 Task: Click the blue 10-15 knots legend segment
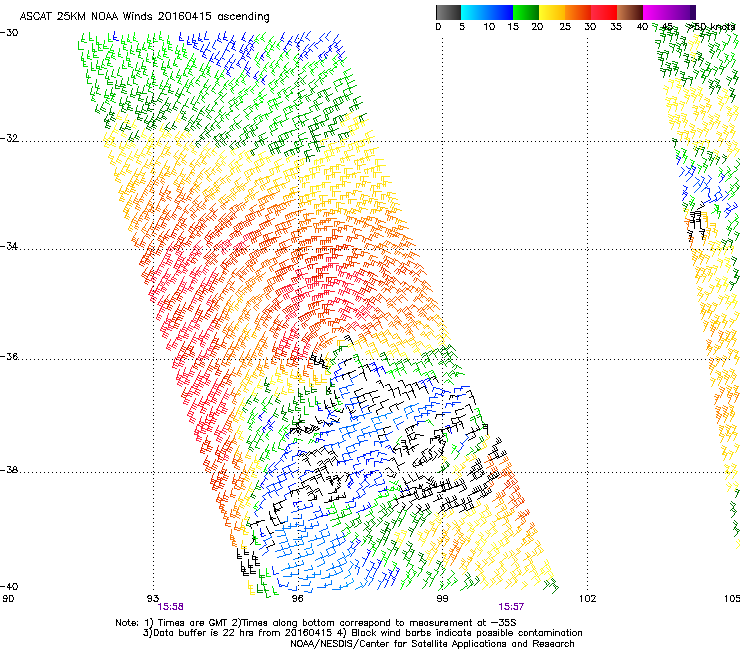pos(499,12)
